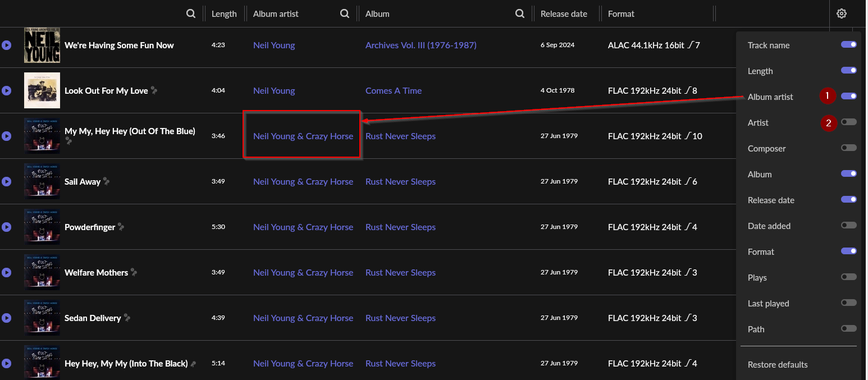Start Sedan Delivery playback

7,318
